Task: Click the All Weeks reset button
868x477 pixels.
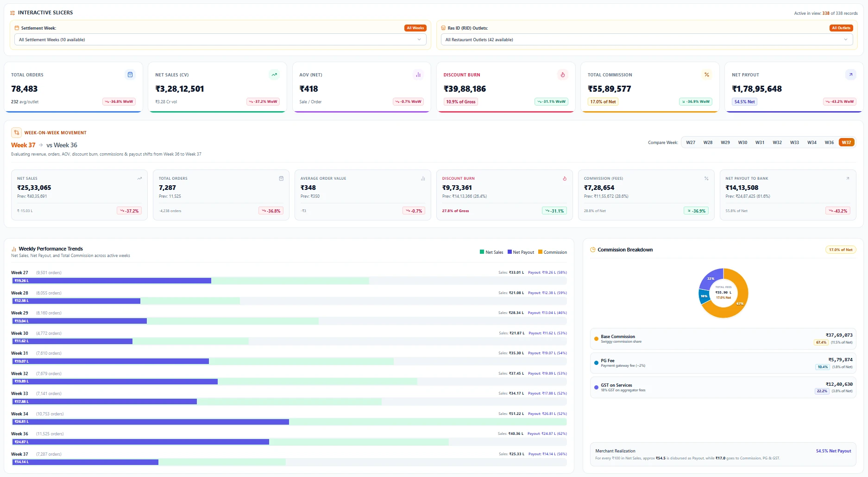Action: [x=415, y=28]
